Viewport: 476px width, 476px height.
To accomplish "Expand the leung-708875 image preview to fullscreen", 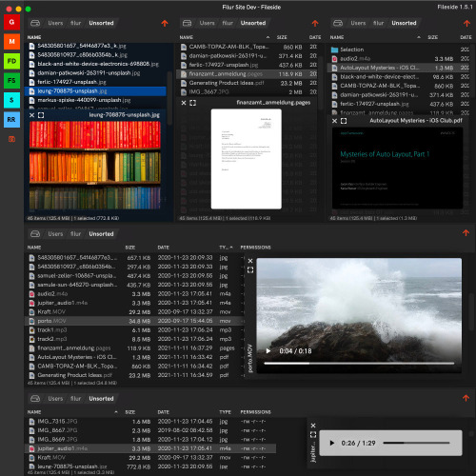I will coord(41,115).
